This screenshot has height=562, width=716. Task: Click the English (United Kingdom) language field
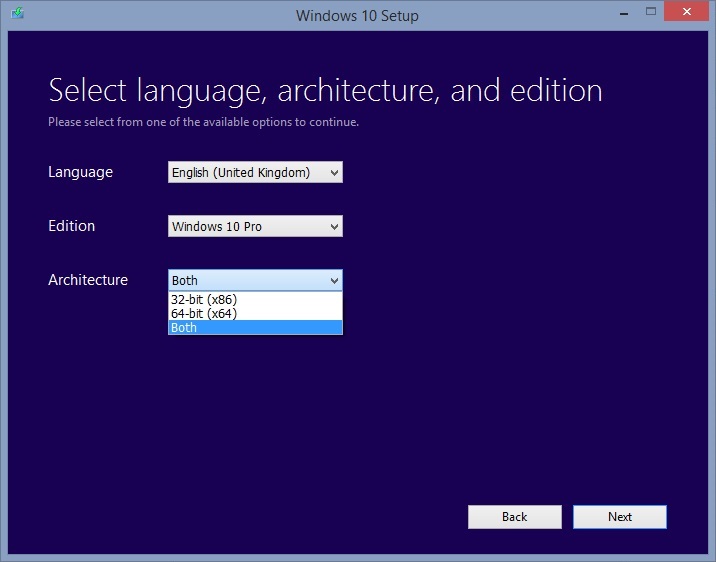[245, 173]
